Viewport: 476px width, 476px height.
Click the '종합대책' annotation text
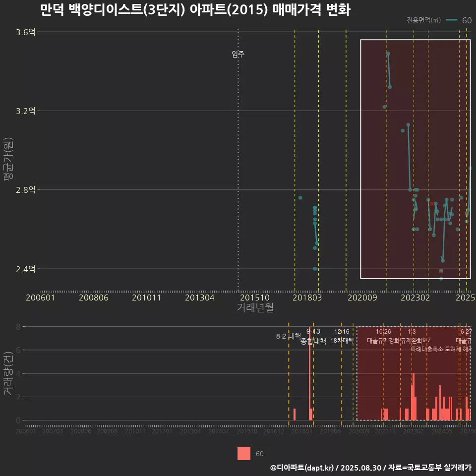pos(313,341)
